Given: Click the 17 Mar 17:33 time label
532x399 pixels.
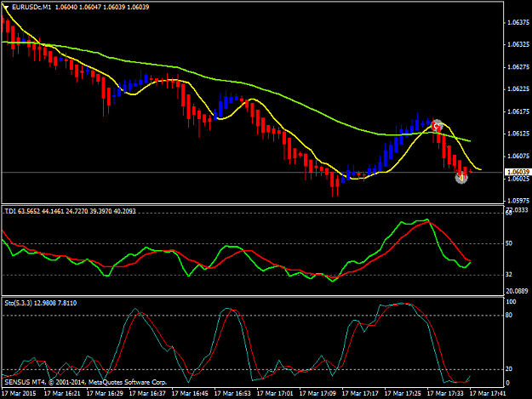Looking at the screenshot, I should coord(445,393).
